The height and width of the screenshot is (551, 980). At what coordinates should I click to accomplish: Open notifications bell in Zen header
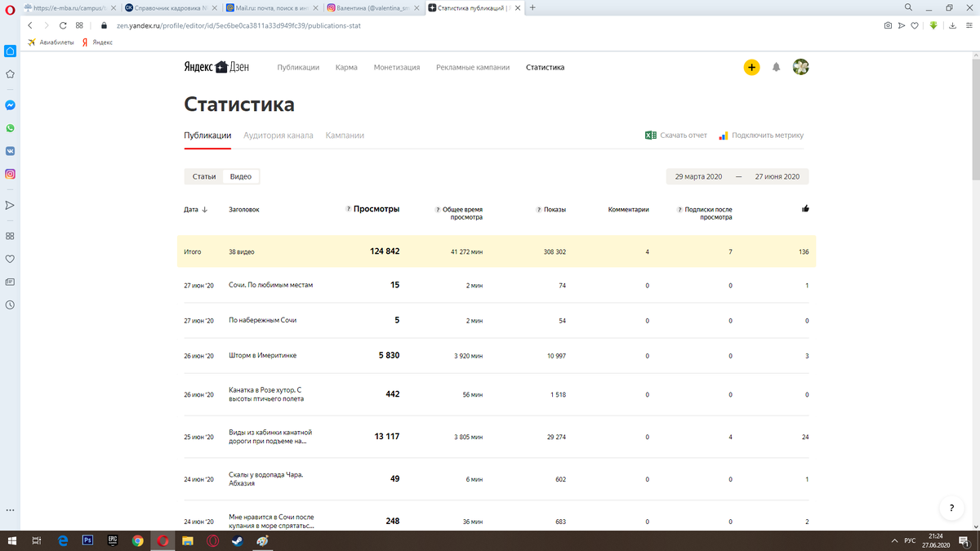point(777,68)
